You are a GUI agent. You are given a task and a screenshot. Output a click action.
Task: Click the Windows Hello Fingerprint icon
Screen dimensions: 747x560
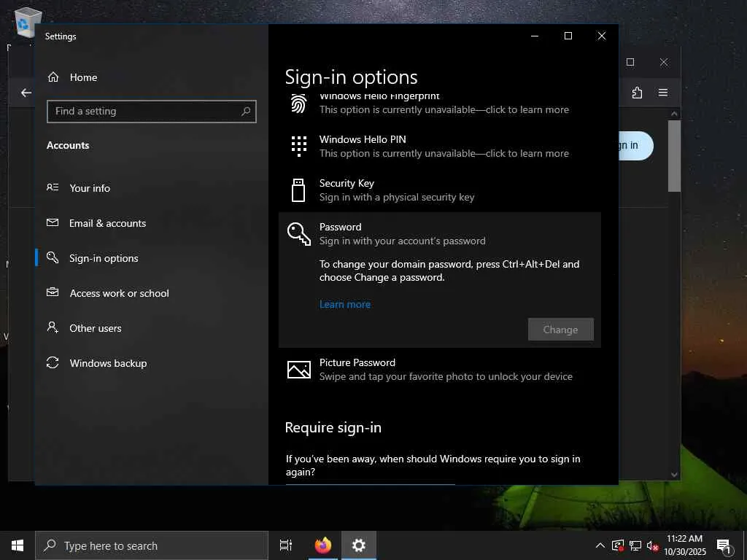(x=298, y=104)
